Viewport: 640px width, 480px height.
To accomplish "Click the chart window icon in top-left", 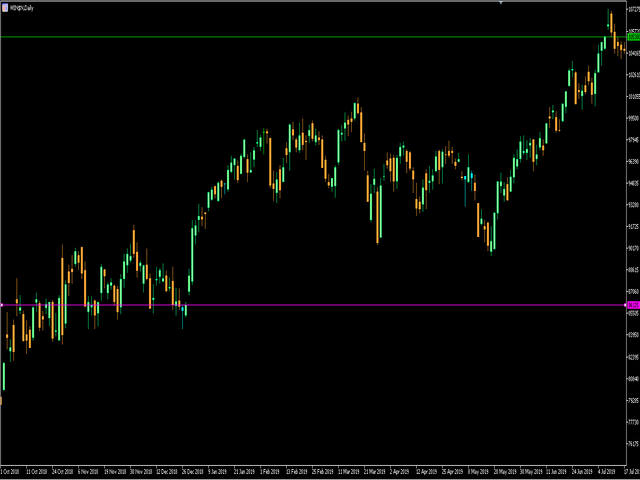I will (x=4, y=8).
